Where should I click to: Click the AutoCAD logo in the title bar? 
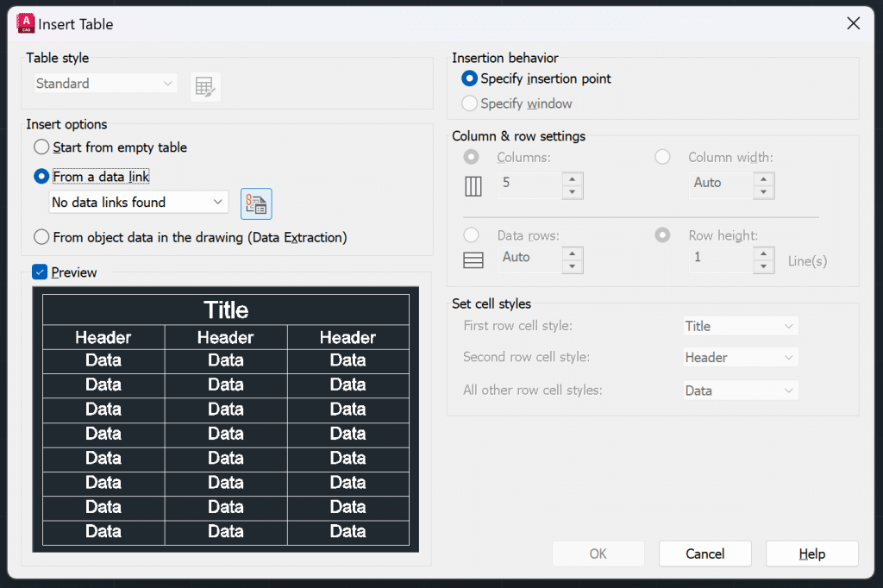(x=25, y=23)
